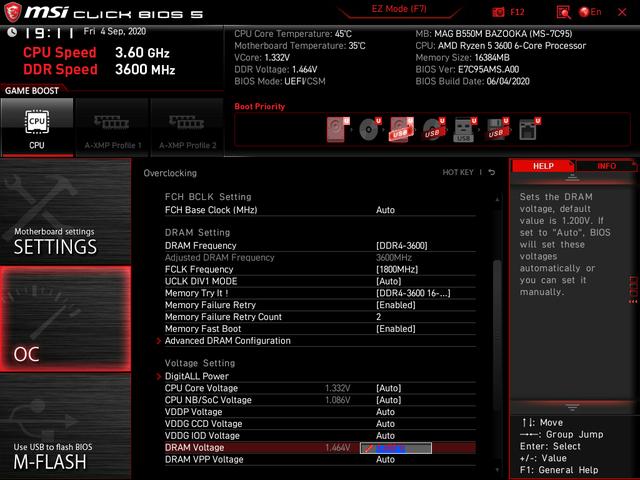Image resolution: width=640 pixels, height=480 pixels.
Task: Select the USB floppy boot device icon
Action: point(497,129)
